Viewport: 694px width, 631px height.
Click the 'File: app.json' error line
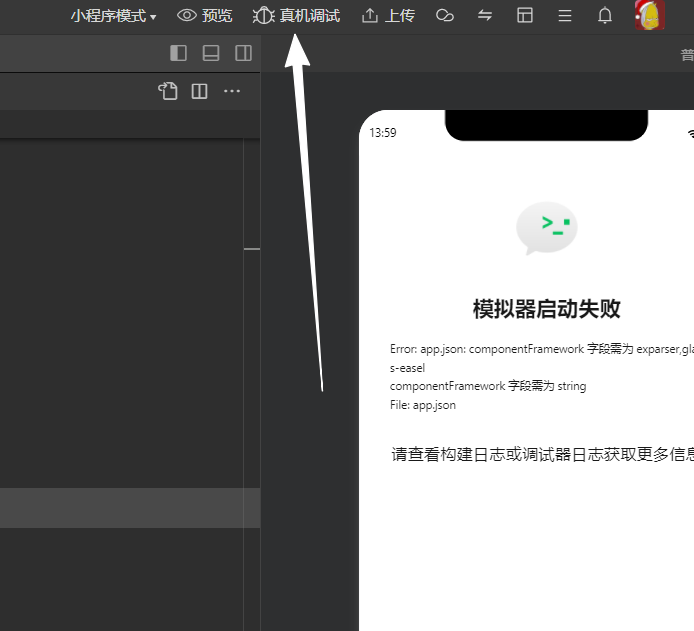423,405
